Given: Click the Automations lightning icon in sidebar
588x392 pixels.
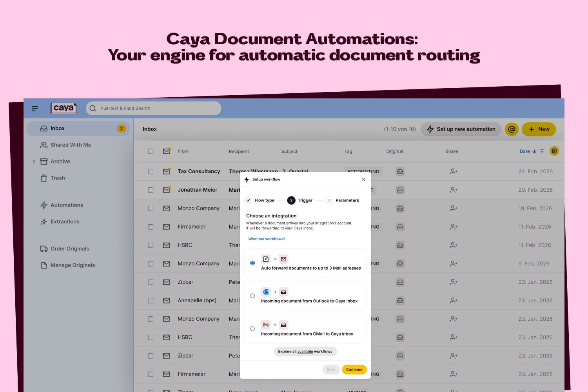Looking at the screenshot, I should (x=44, y=205).
